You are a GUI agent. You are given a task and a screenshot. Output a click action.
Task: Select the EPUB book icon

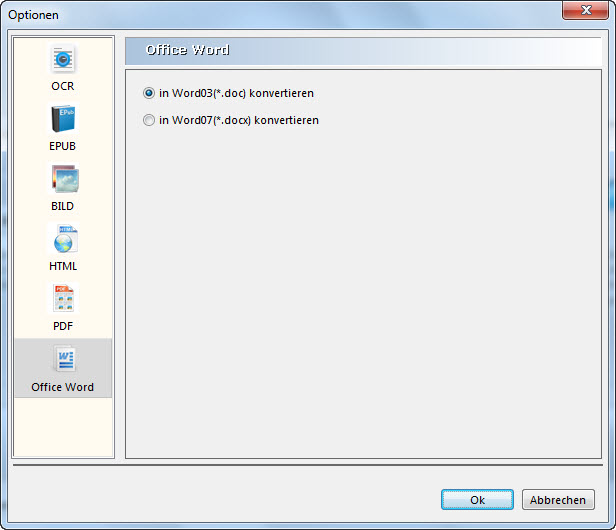pos(63,119)
